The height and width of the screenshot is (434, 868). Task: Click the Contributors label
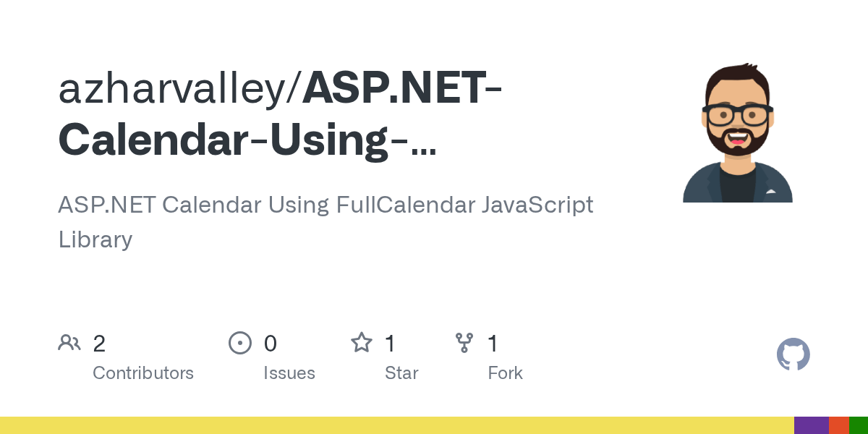pos(143,373)
